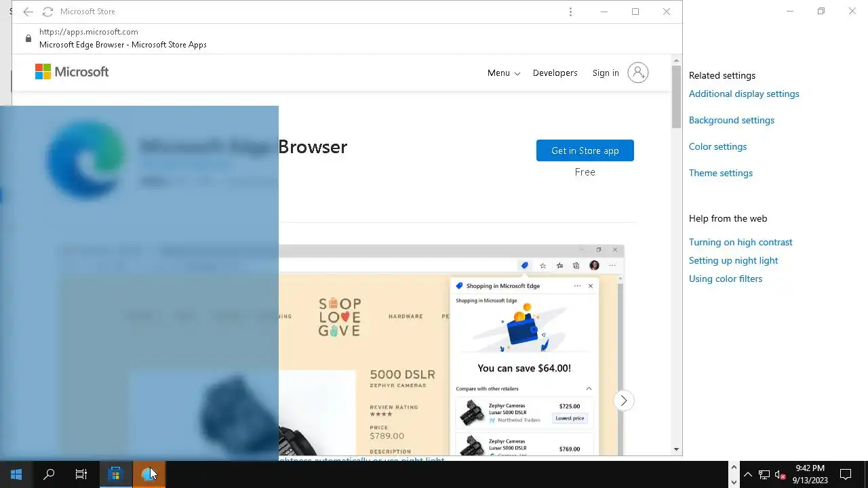Expand the Menu dropdown
The height and width of the screenshot is (488, 868).
click(x=504, y=73)
